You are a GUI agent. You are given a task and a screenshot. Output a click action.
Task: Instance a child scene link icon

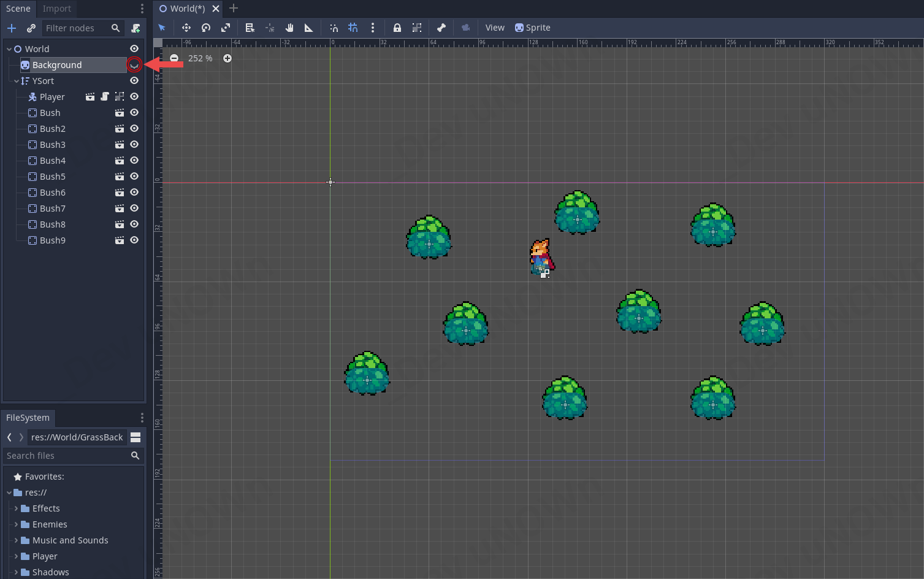point(31,28)
